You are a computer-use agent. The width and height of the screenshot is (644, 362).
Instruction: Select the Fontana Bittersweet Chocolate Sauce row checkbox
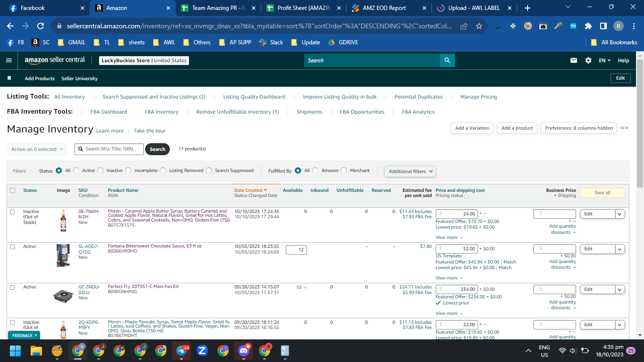[x=13, y=247]
